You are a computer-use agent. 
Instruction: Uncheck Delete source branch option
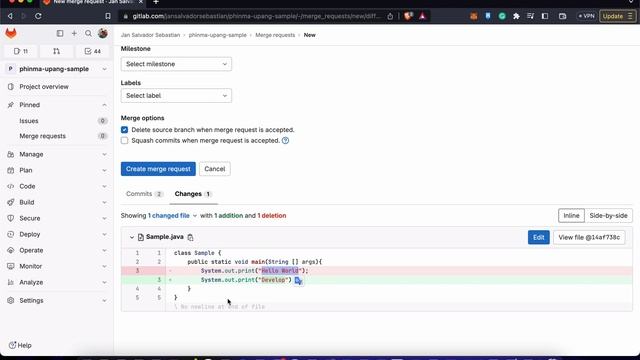(124, 130)
